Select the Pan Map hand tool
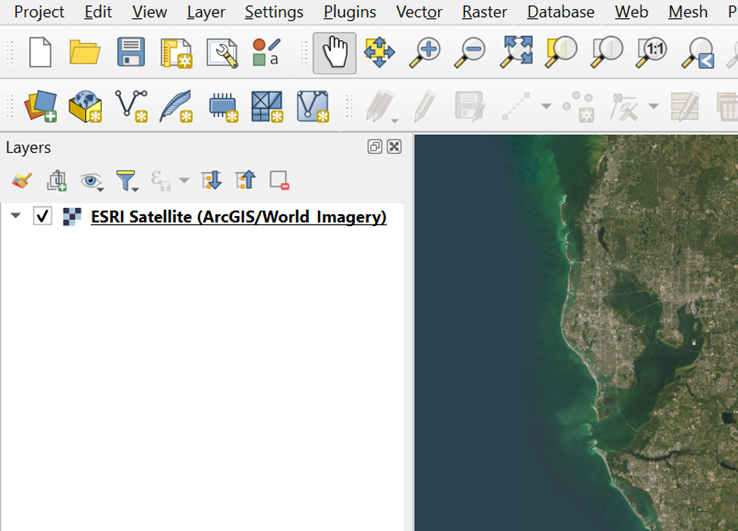Screen dimensions: 738x531 click(x=334, y=53)
